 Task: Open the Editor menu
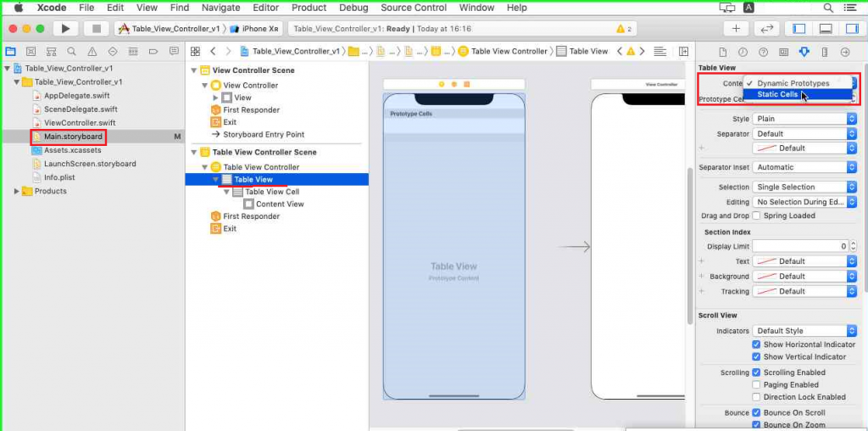click(265, 8)
